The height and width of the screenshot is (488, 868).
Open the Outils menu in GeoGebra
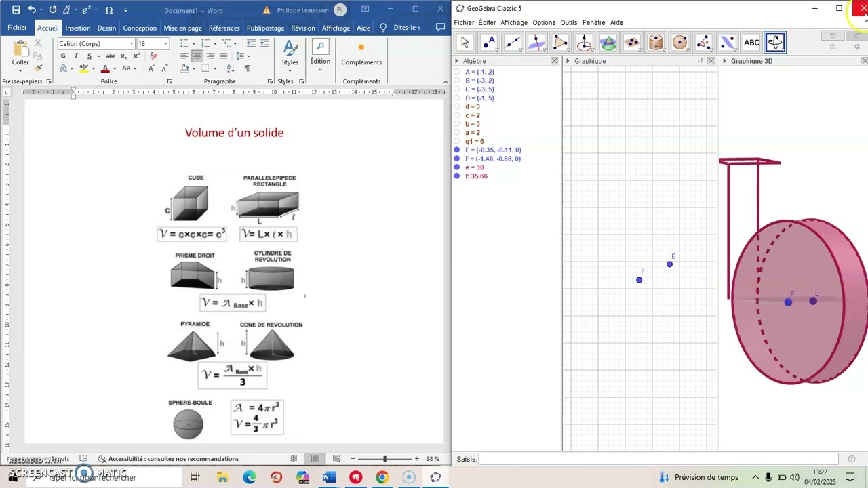click(569, 22)
